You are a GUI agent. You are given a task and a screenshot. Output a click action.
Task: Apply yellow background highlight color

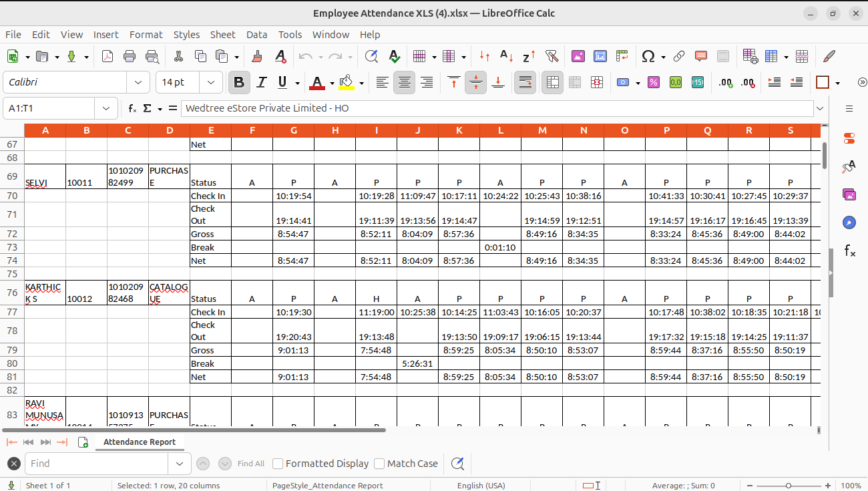point(346,83)
